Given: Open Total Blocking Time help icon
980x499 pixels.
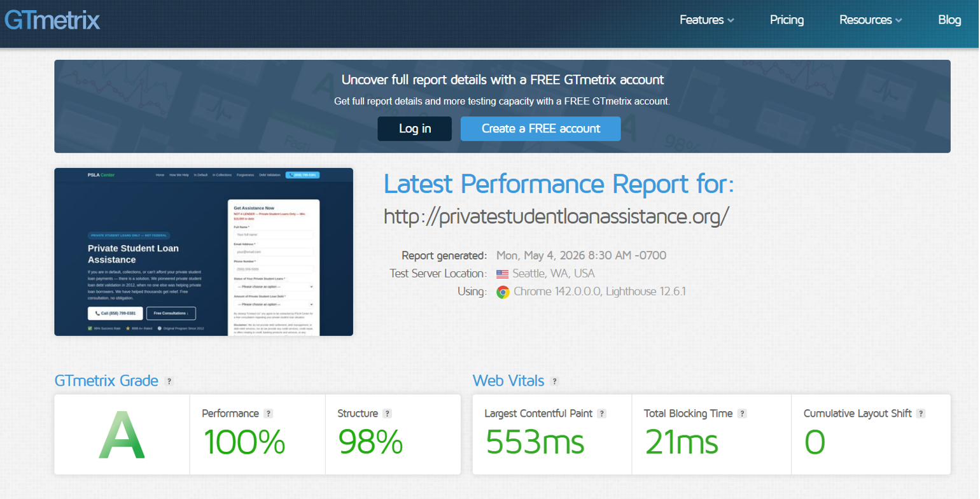Looking at the screenshot, I should click(741, 414).
